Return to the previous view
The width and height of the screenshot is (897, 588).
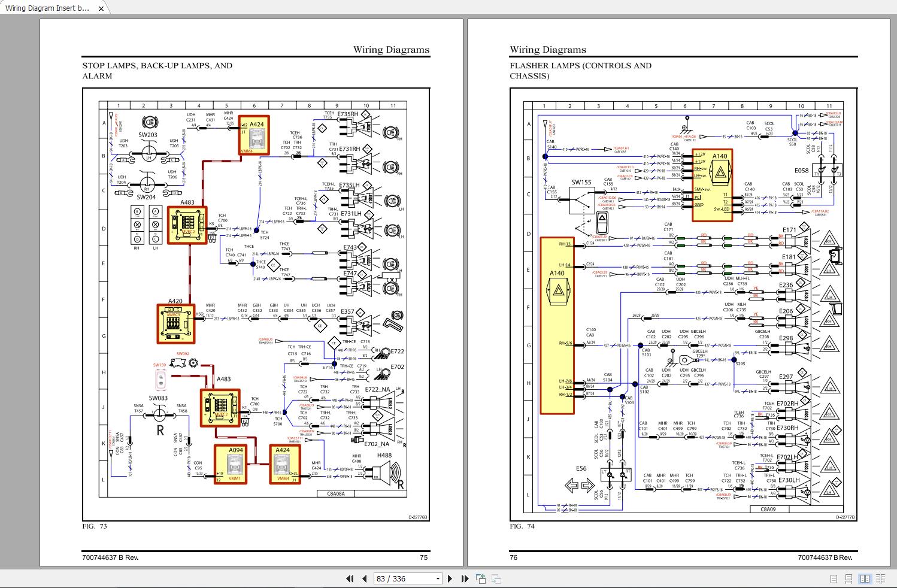point(480,578)
